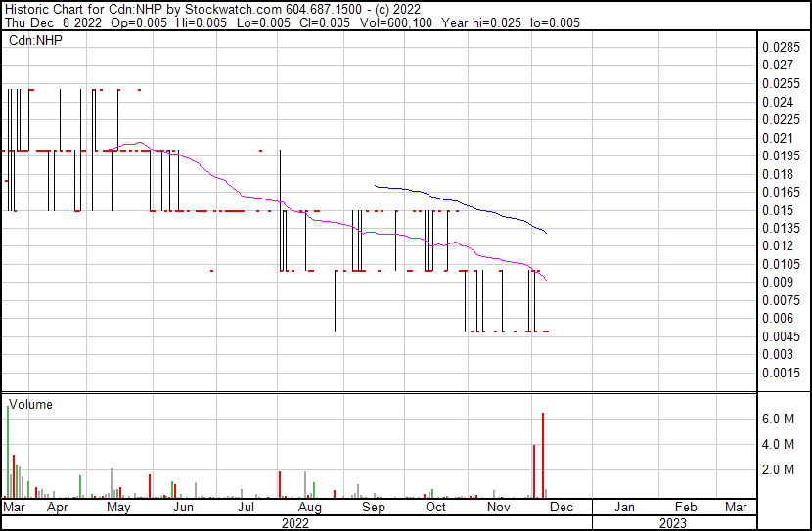
Task: Click the tallest red volume bar
Action: (543, 455)
